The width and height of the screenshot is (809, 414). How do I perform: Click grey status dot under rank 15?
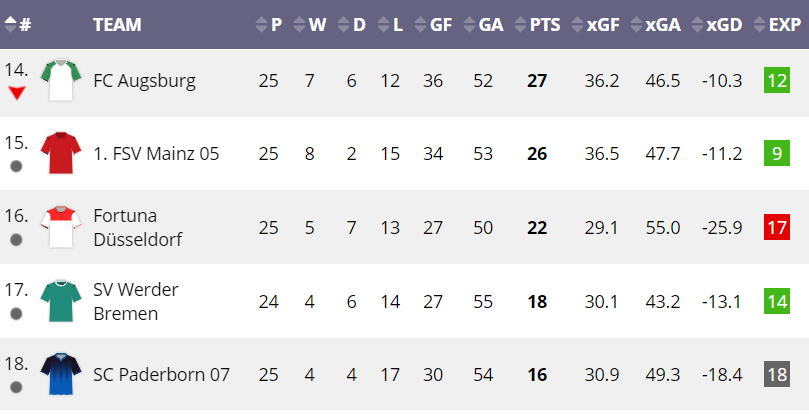[x=17, y=166]
